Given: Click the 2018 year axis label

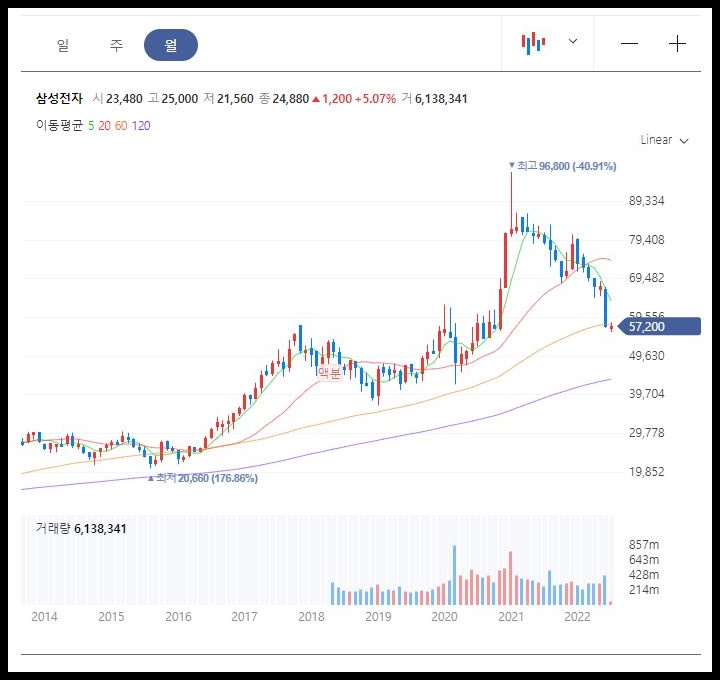Looking at the screenshot, I should (311, 617).
